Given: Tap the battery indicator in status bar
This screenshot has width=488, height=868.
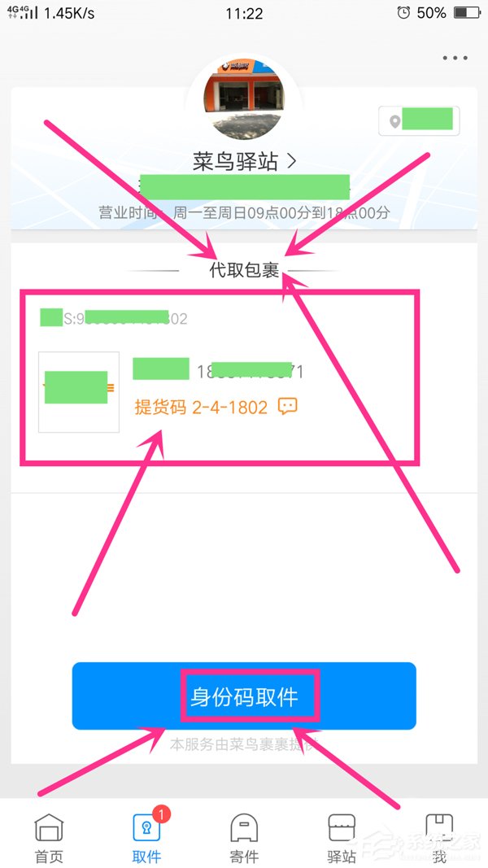Looking at the screenshot, I should (x=466, y=13).
